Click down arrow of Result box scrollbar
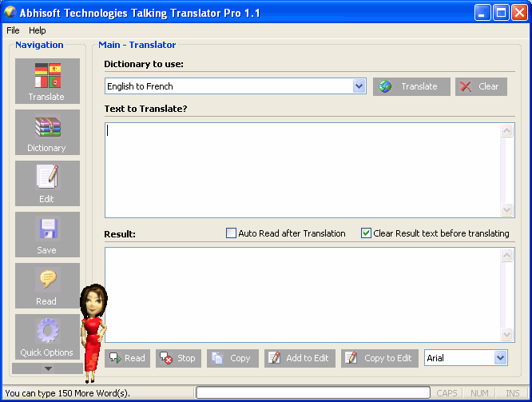Viewport: 532px width, 402px height. 507,334
